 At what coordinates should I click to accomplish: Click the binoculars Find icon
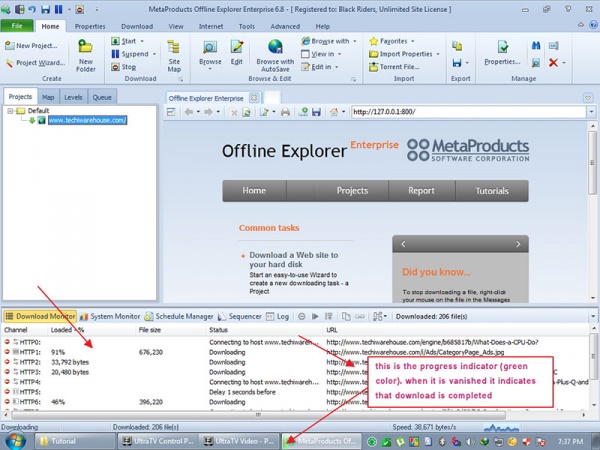pos(536,46)
